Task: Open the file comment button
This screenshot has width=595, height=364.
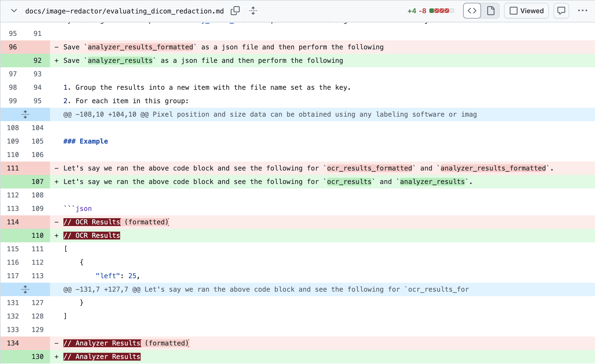Action: (x=561, y=11)
